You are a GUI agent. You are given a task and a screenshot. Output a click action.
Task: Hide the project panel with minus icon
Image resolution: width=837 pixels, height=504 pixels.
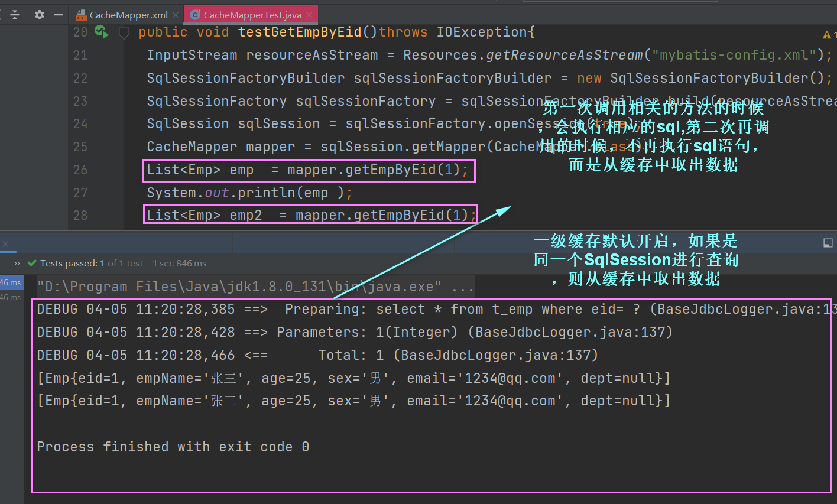[59, 15]
